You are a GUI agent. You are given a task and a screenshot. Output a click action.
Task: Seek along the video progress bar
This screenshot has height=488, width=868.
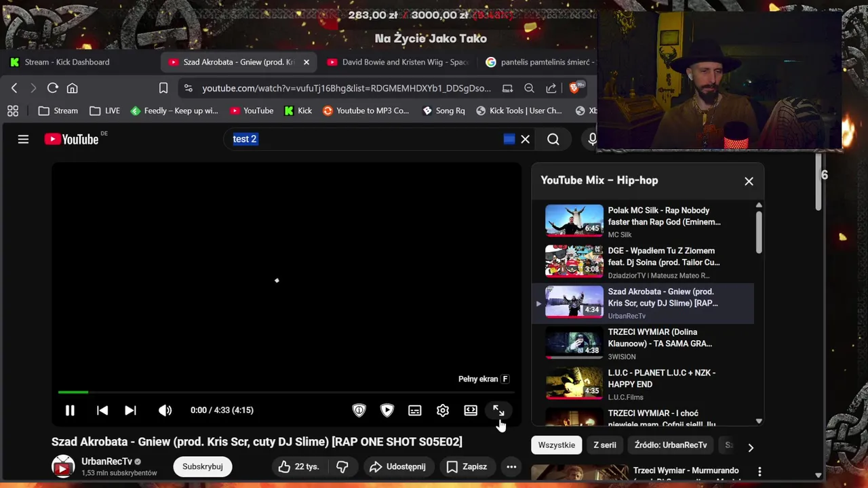click(x=285, y=392)
